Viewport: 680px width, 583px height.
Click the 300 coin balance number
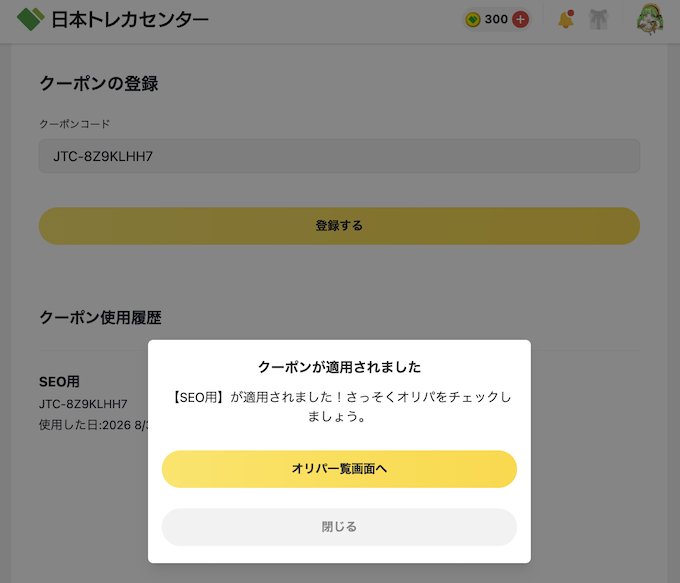[496, 19]
